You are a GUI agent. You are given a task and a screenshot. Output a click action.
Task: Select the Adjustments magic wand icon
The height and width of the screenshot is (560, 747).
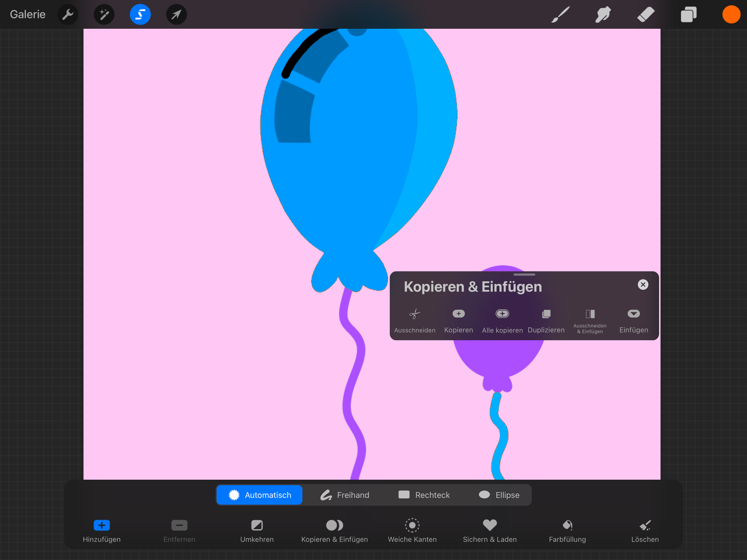(104, 14)
